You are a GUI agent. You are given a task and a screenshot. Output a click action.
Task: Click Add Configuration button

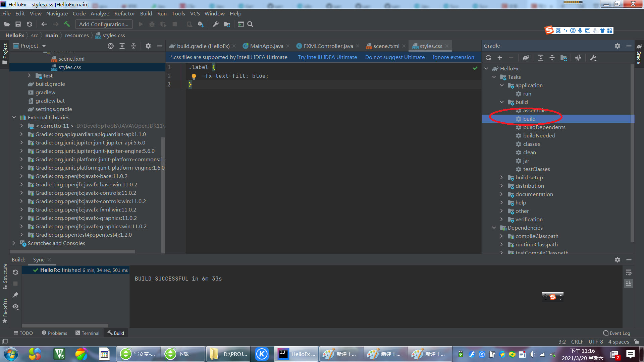[x=104, y=24]
